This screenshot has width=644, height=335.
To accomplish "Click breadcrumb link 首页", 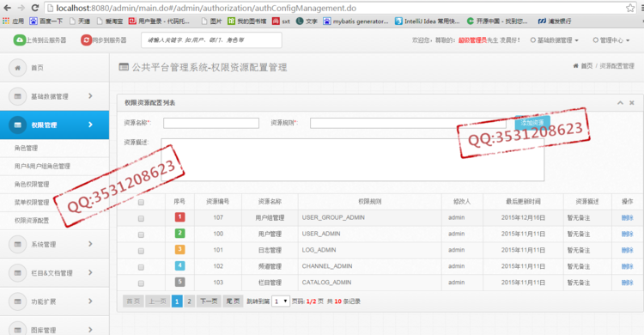I will pyautogui.click(x=586, y=66).
